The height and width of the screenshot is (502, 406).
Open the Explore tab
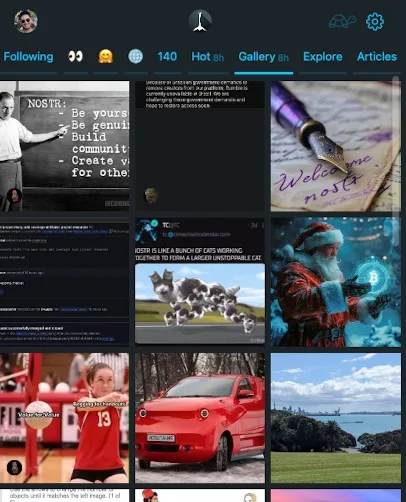323,57
